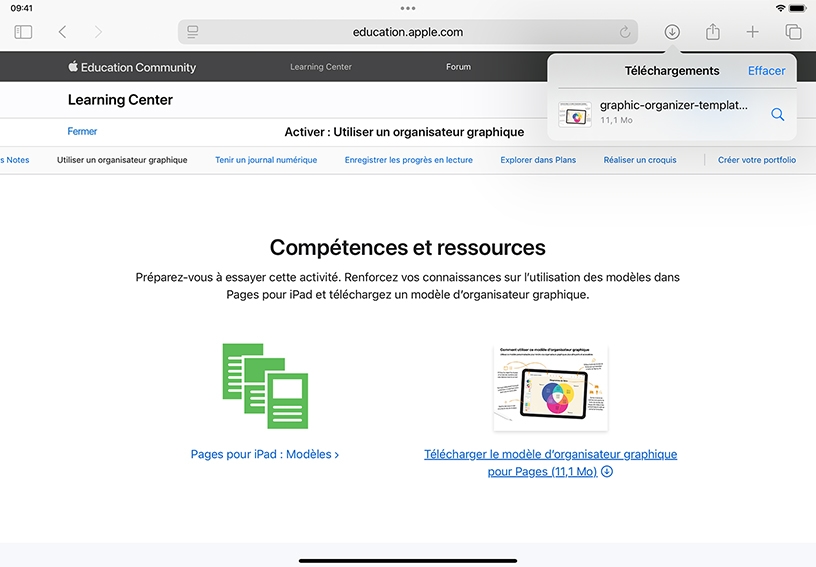The width and height of the screenshot is (816, 567).
Task: Open the Forum navigation item
Action: [458, 67]
